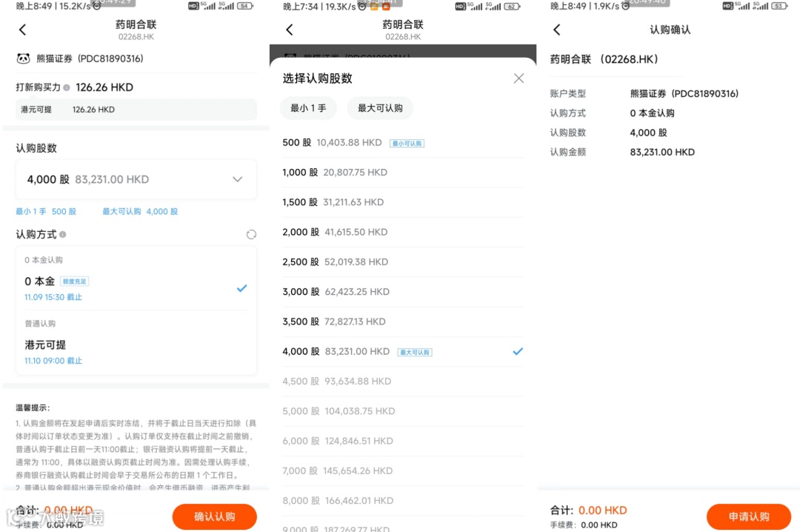The image size is (800, 532).
Task: Select 2,500 股 52,019.38 HKD option
Action: point(403,262)
